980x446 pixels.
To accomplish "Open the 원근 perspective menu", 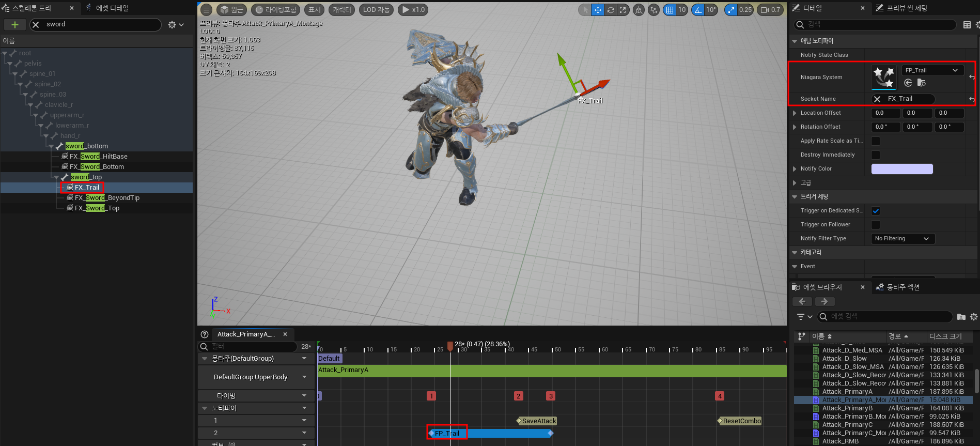I will pyautogui.click(x=231, y=10).
